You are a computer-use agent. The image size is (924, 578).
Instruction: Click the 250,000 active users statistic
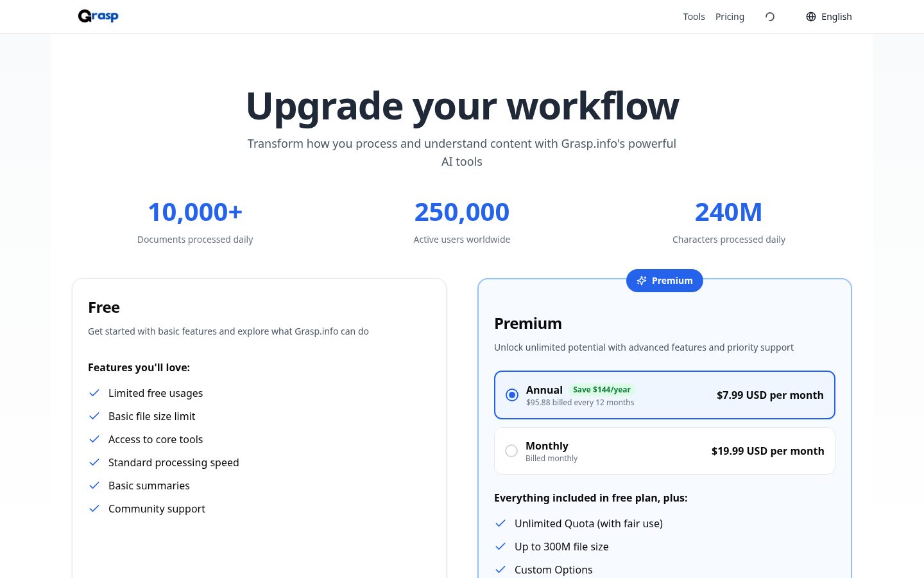tap(462, 212)
